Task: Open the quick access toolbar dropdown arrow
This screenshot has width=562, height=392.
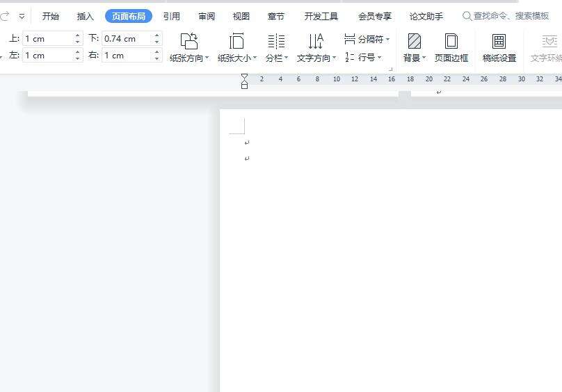Action: [22, 16]
